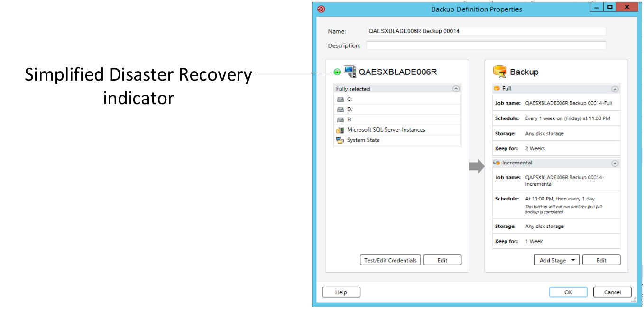Click the QAESXBLADE006R server computer icon
This screenshot has width=644, height=309.
pos(350,72)
